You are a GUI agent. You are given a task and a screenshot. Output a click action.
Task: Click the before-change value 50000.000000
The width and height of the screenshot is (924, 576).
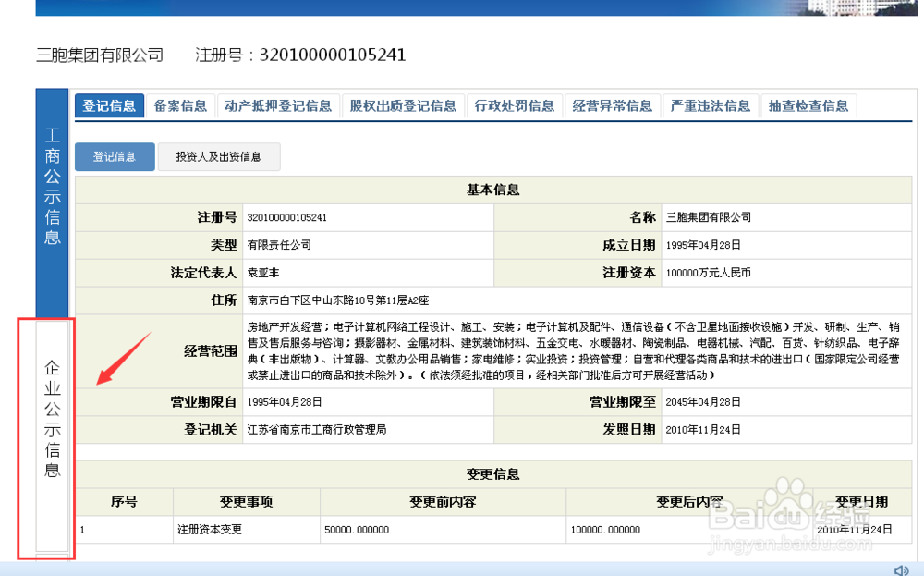point(357,530)
